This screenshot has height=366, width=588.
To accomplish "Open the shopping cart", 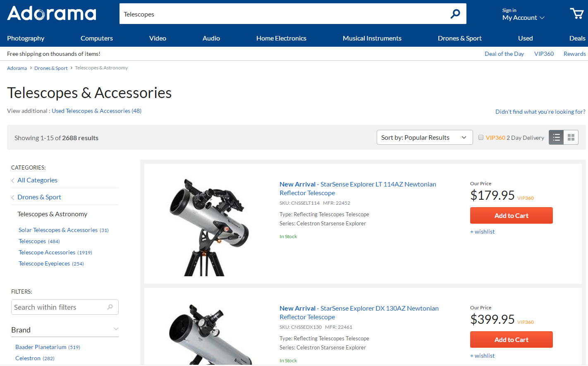I will tap(576, 14).
